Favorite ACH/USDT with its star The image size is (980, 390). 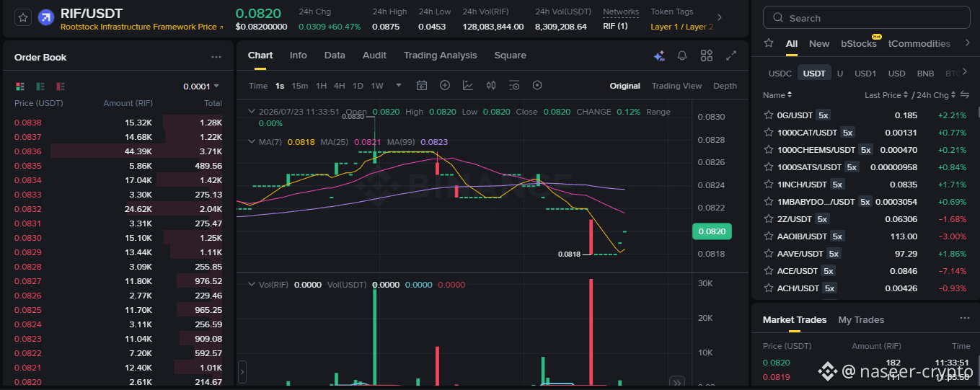(x=769, y=288)
